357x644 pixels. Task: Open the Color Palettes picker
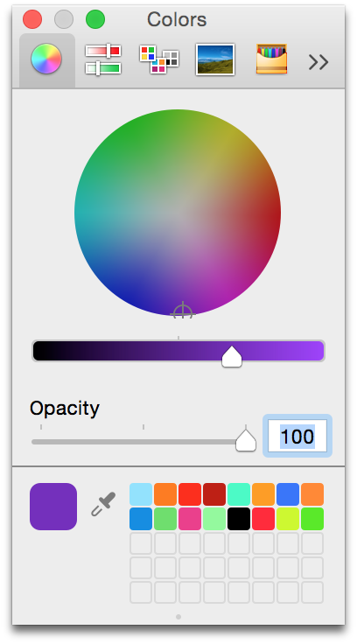tap(159, 59)
